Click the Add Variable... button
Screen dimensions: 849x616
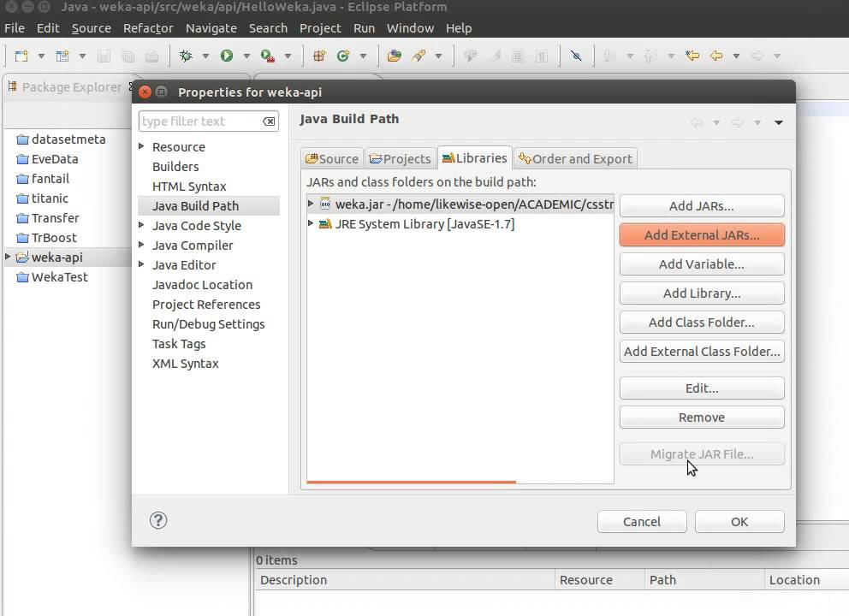[x=702, y=264]
